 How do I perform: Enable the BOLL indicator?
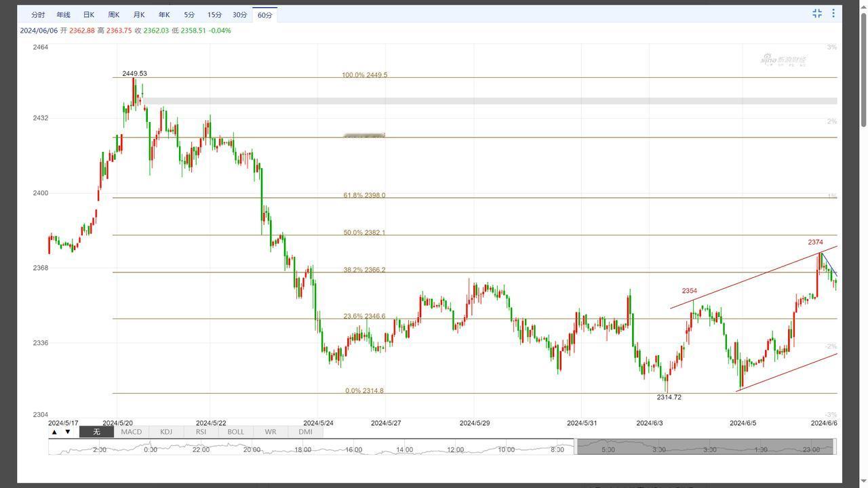coord(235,432)
